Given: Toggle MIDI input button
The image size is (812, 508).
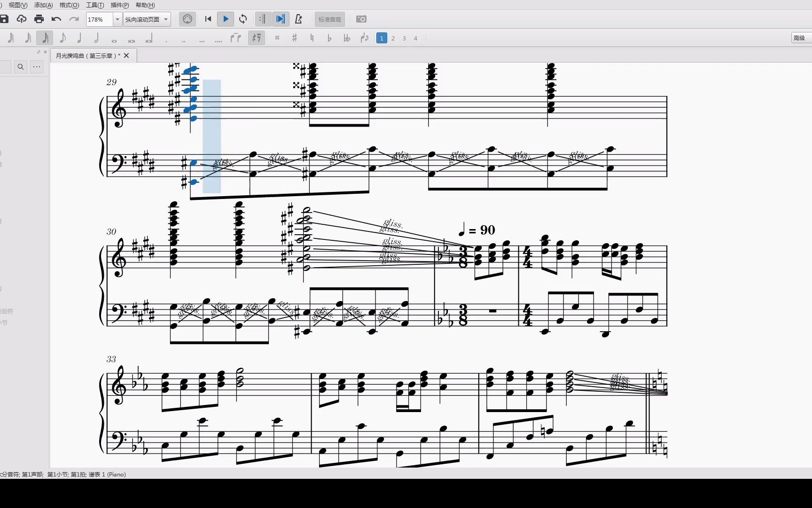Looking at the screenshot, I should click(187, 19).
